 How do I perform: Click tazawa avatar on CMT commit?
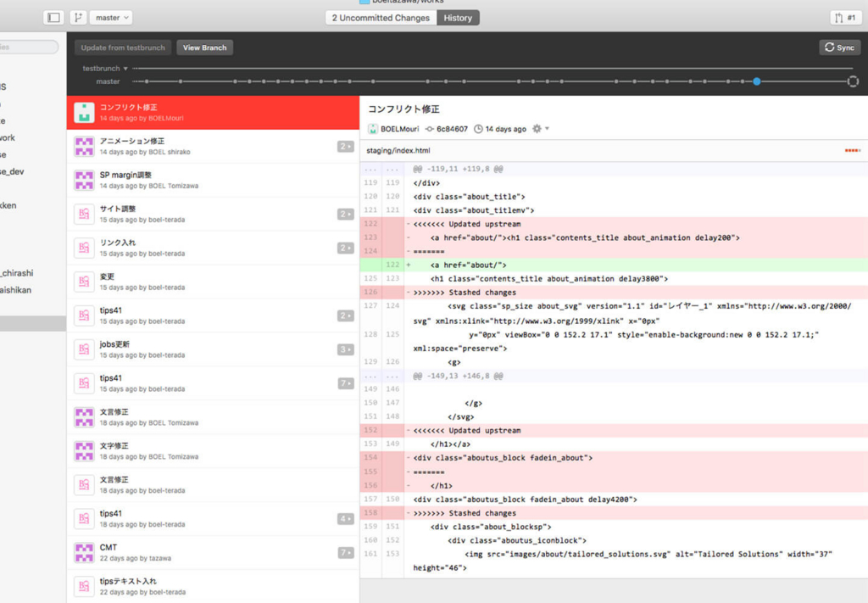(84, 553)
